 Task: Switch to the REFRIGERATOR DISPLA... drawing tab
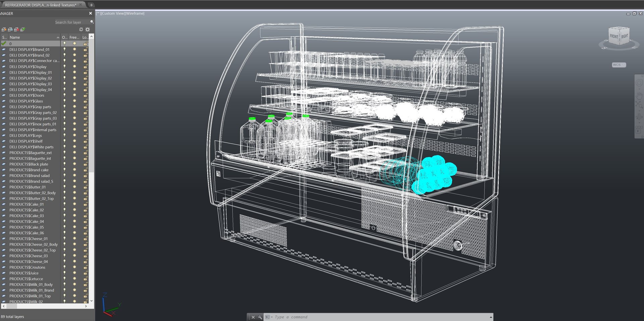[41, 5]
